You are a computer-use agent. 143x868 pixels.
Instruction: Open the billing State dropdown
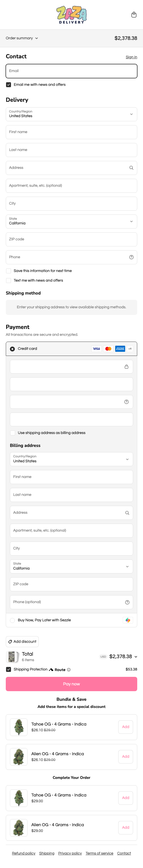click(x=71, y=566)
